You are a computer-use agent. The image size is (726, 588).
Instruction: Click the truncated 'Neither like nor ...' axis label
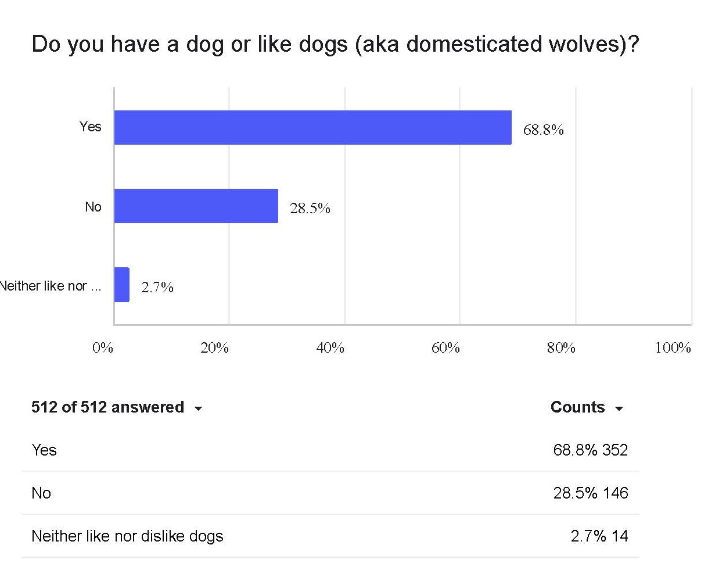click(x=51, y=285)
